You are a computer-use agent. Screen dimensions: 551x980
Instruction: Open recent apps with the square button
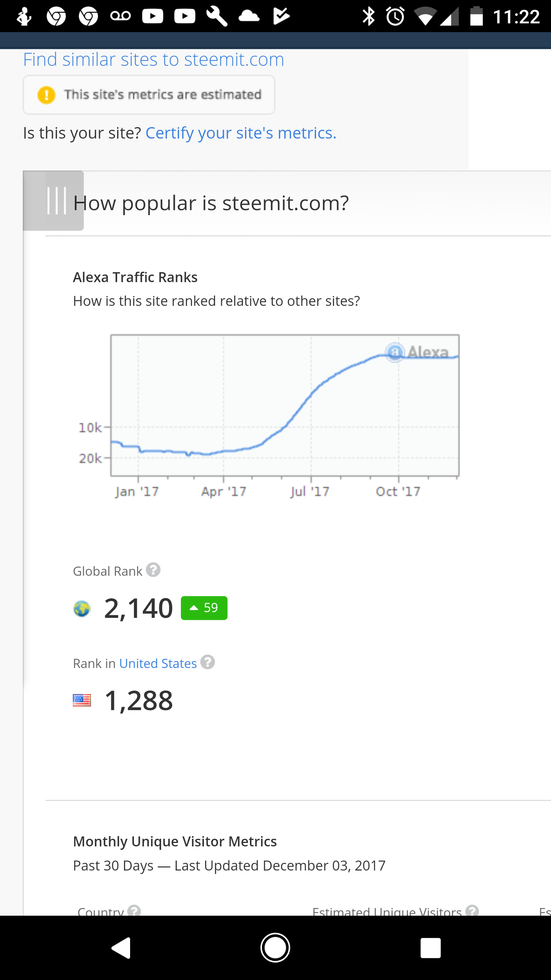pos(430,948)
